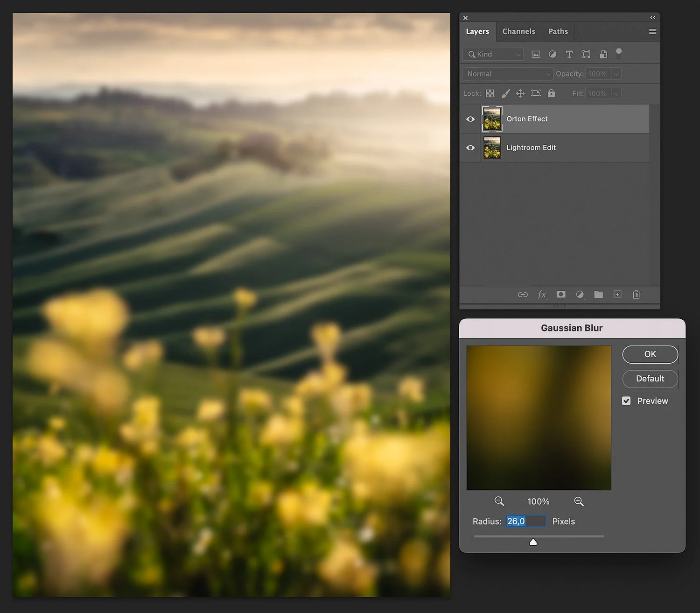Open the layer styles (fx) menu
The height and width of the screenshot is (613, 700).
pos(542,295)
